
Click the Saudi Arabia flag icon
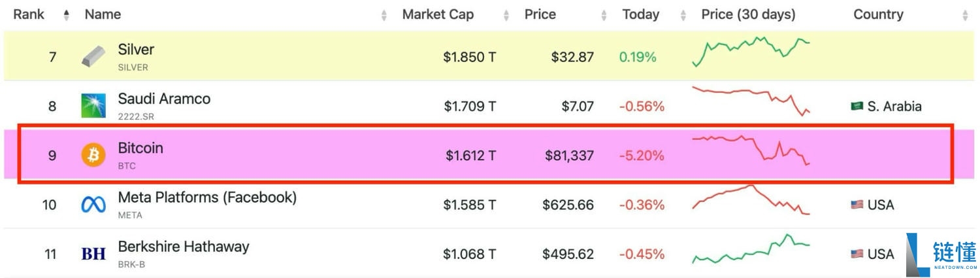[x=857, y=106]
